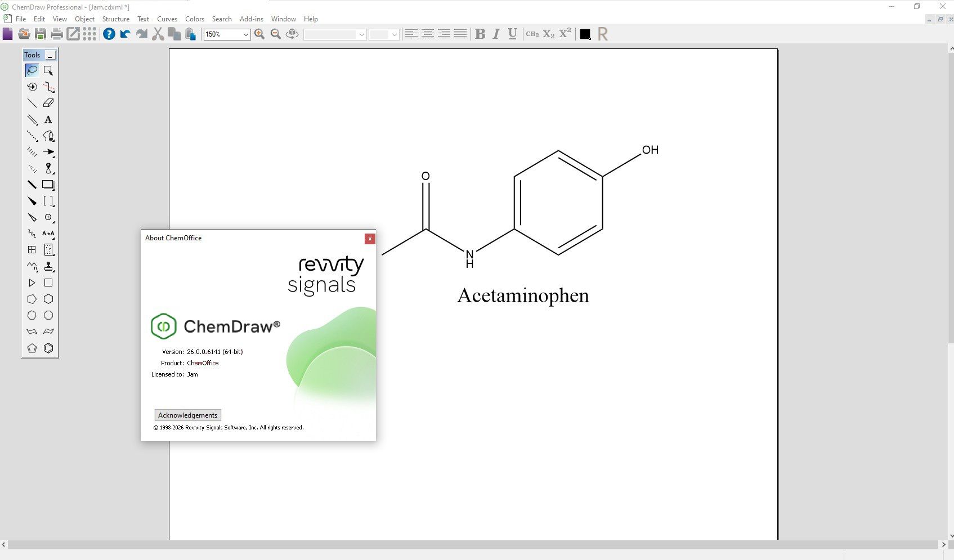The height and width of the screenshot is (560, 954).
Task: Click the Acknowledgements button
Action: tap(187, 415)
